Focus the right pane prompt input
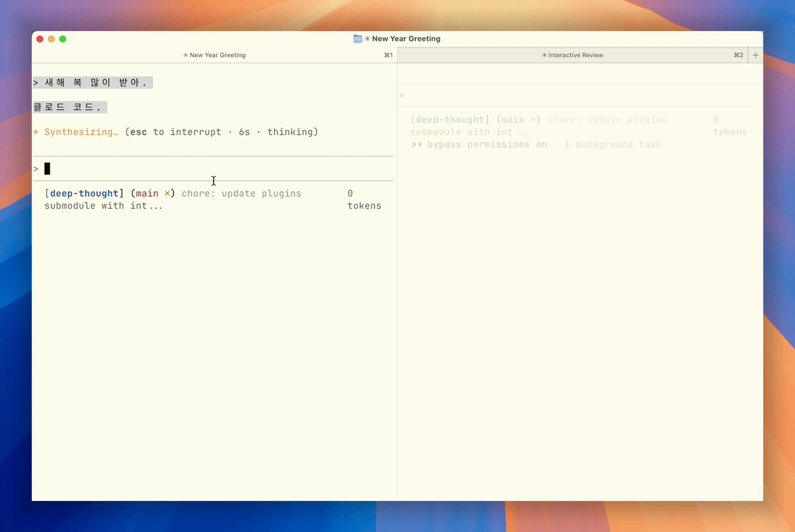795x532 pixels. pyautogui.click(x=578, y=95)
